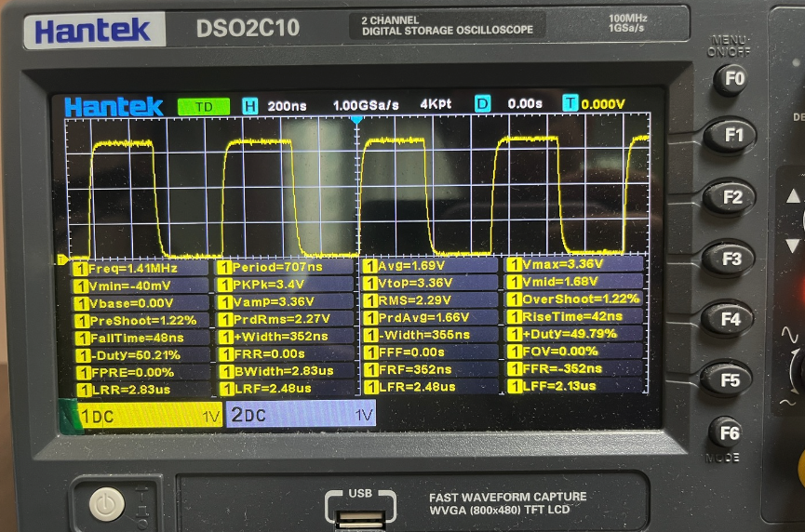Click the 200ns timebase value
The width and height of the screenshot is (805, 532).
point(287,106)
